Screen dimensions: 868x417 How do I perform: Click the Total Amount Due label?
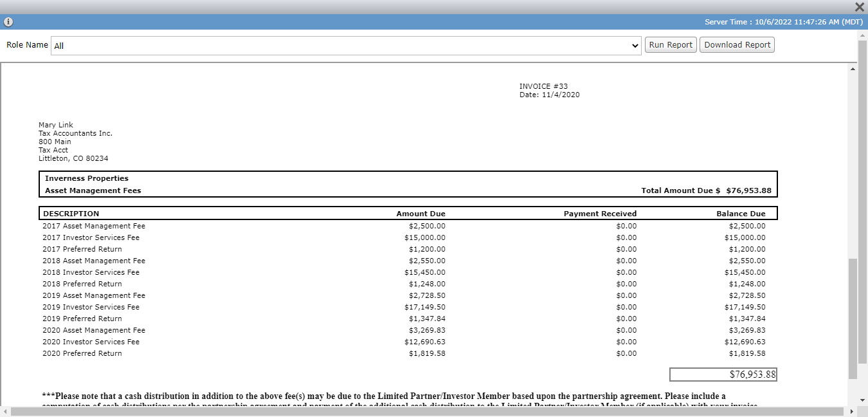pyautogui.click(x=681, y=190)
